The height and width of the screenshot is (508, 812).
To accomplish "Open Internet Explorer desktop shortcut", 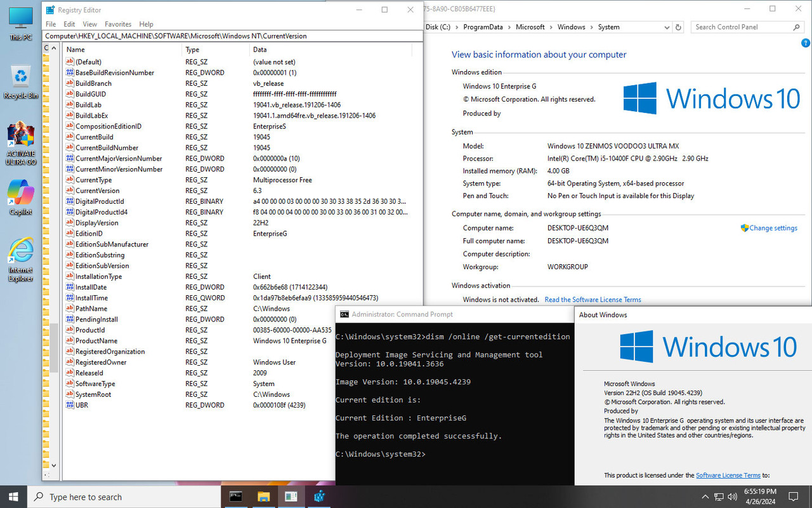I will tap(20, 259).
